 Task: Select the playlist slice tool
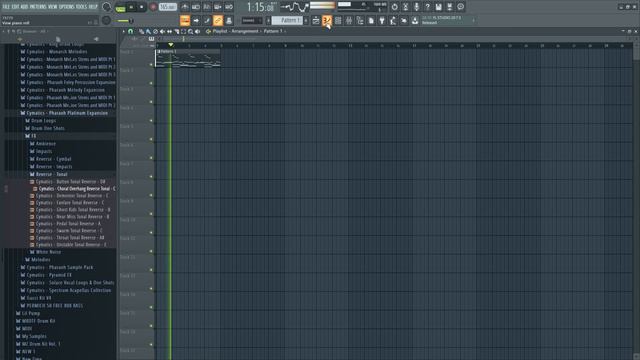176,31
